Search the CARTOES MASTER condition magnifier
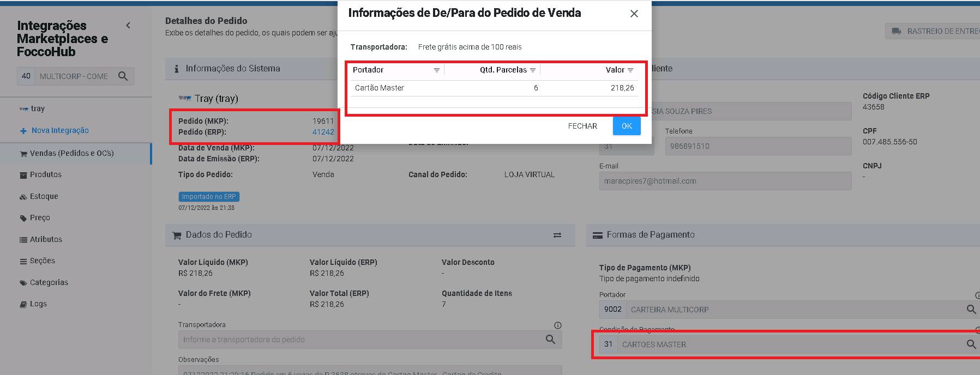The image size is (980, 375). pos(971,344)
